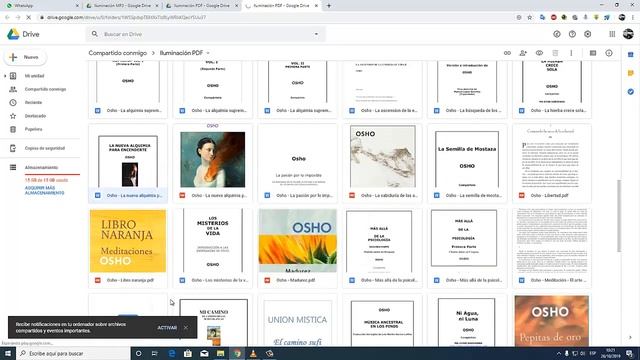Bookmark this page with the star icon
Viewport: 640px width, 360px height.
[x=530, y=18]
